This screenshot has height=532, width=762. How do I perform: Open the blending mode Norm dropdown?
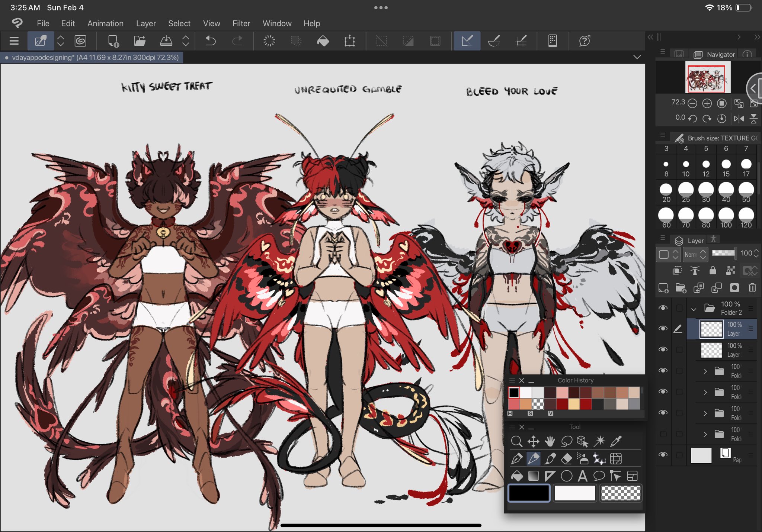(695, 254)
